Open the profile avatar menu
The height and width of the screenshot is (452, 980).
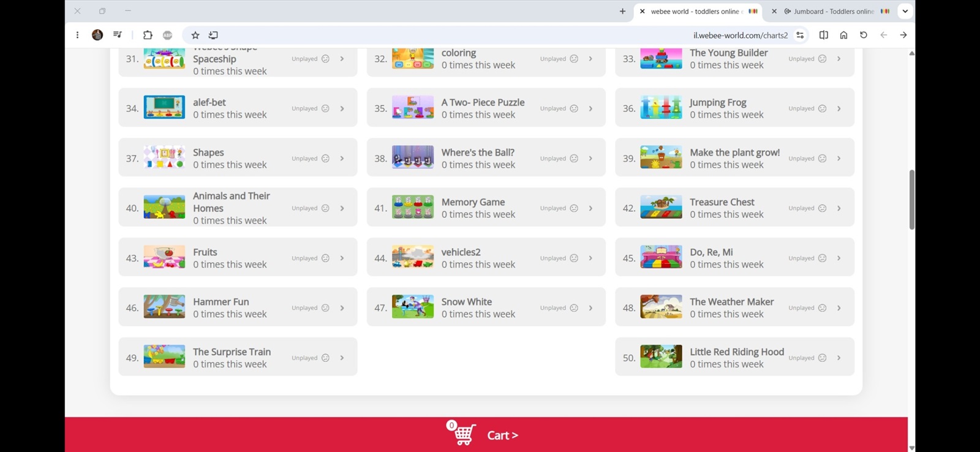pyautogui.click(x=97, y=35)
